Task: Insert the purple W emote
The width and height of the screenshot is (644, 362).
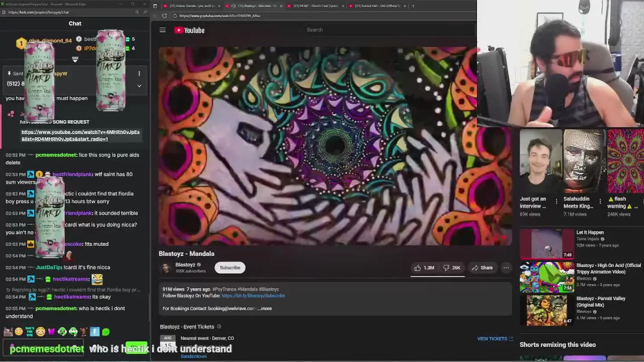Action: [51, 332]
